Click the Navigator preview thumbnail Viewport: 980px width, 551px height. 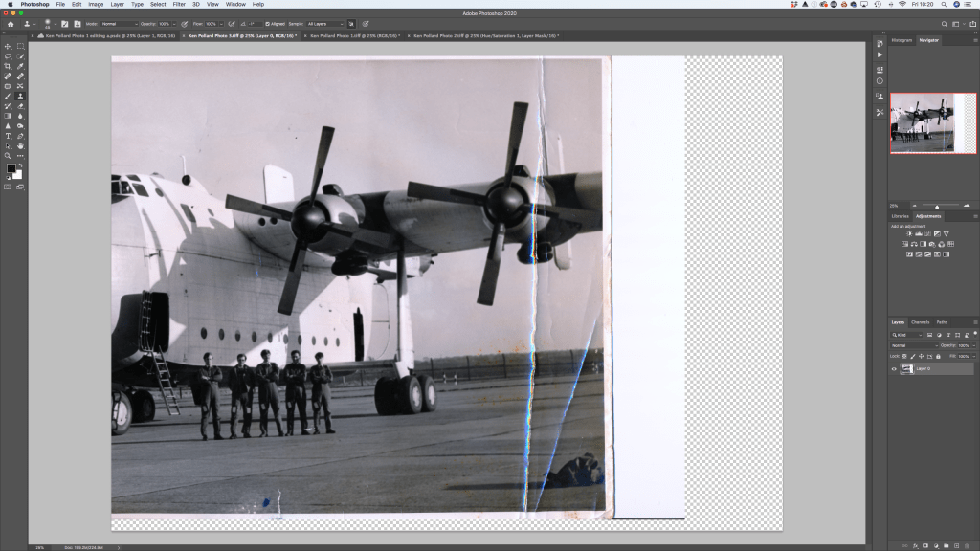pyautogui.click(x=933, y=122)
